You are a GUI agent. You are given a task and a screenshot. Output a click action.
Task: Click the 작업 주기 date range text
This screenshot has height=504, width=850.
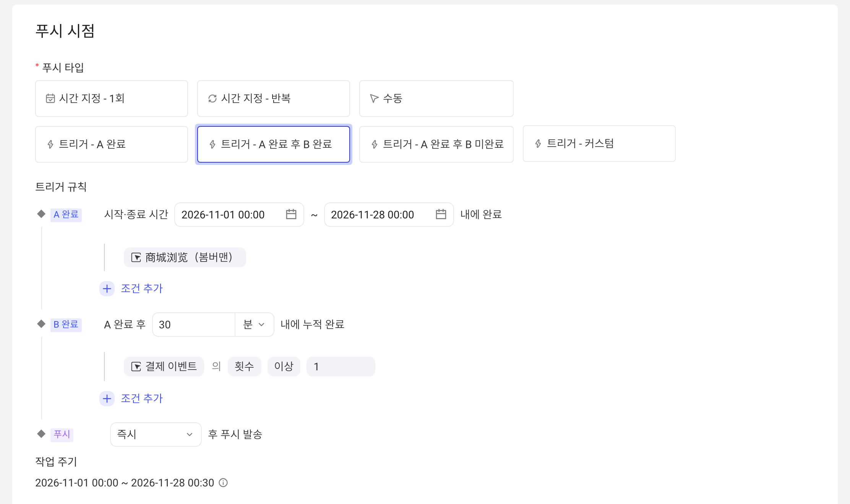125,483
